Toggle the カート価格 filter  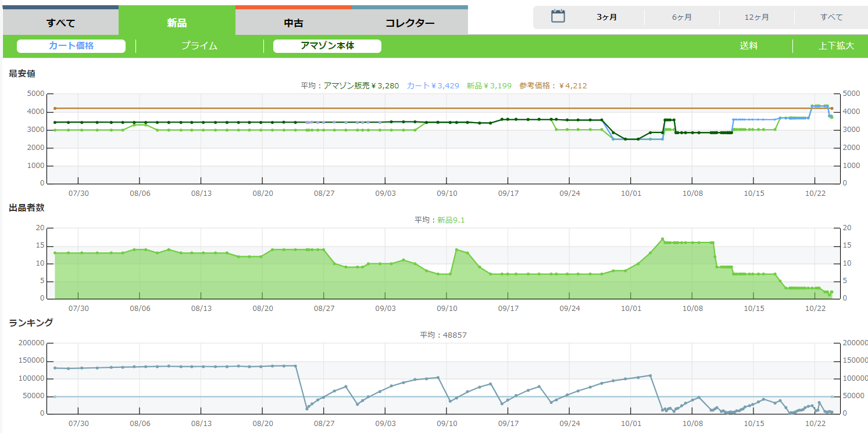(71, 46)
